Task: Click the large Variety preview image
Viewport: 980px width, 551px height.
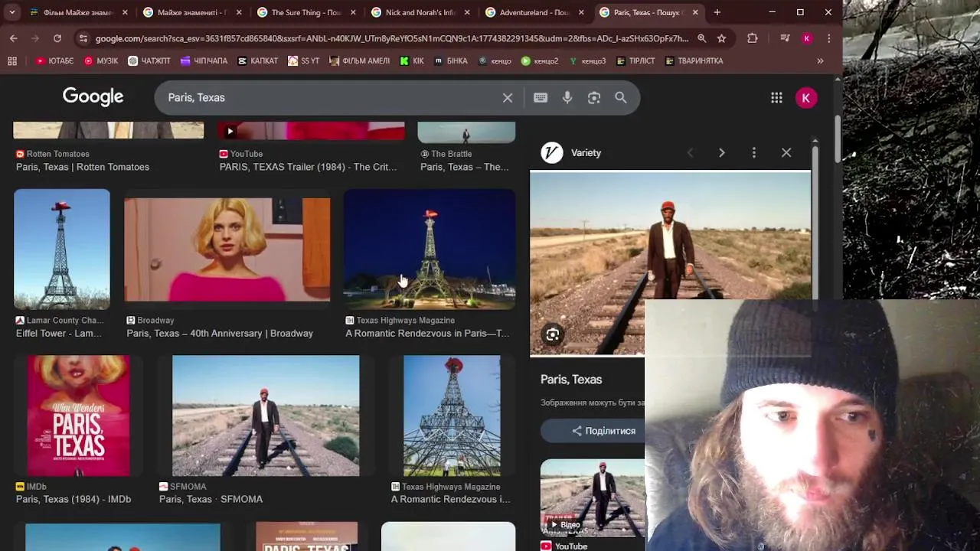Action: click(x=670, y=263)
